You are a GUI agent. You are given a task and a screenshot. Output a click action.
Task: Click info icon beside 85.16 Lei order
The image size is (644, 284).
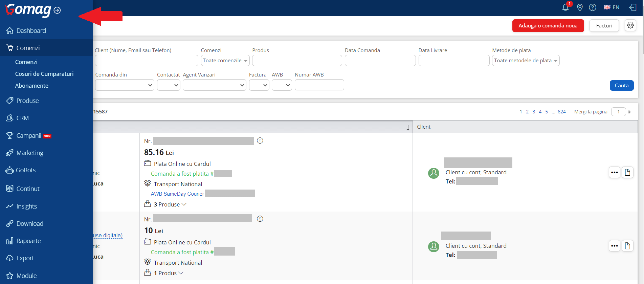(x=260, y=141)
